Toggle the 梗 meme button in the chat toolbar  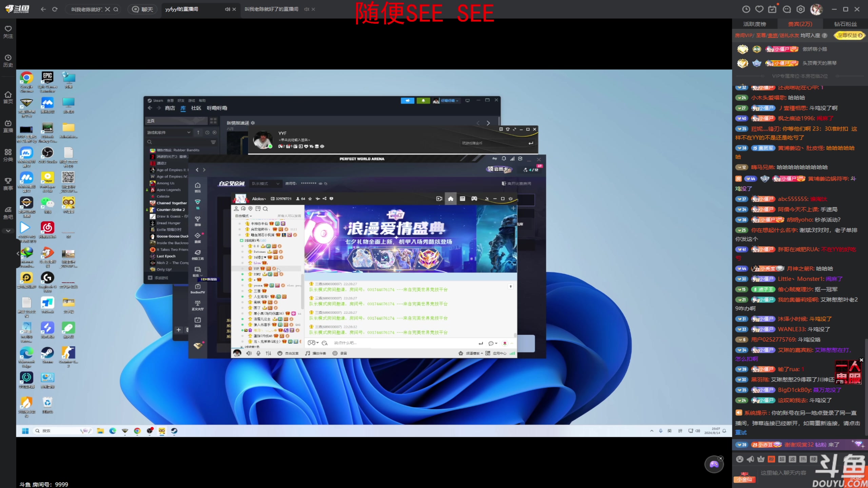[x=813, y=459]
